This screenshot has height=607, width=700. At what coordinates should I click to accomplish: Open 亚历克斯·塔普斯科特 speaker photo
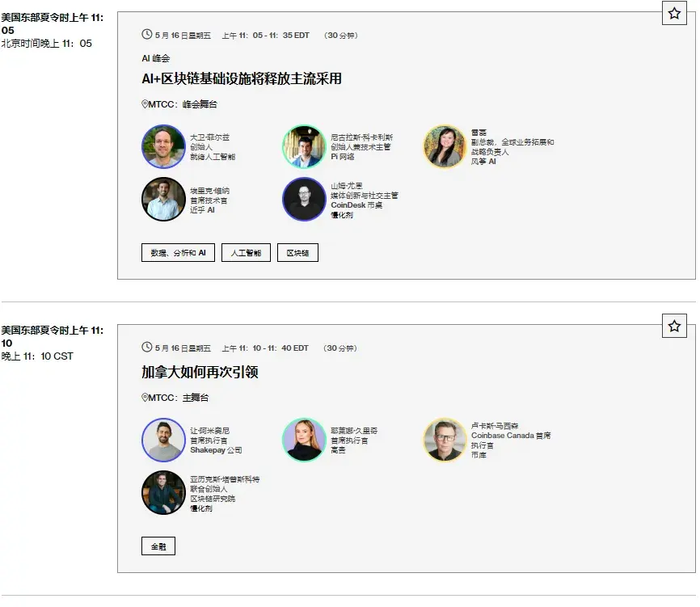click(163, 493)
